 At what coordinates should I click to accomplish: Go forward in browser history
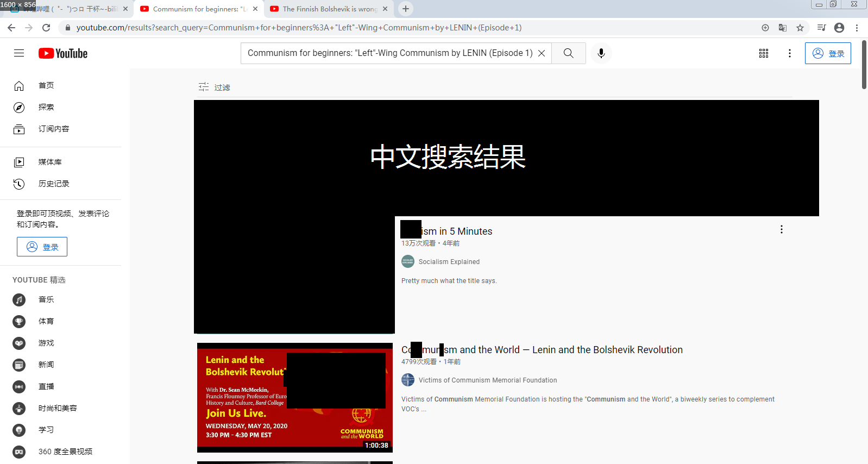(29, 28)
